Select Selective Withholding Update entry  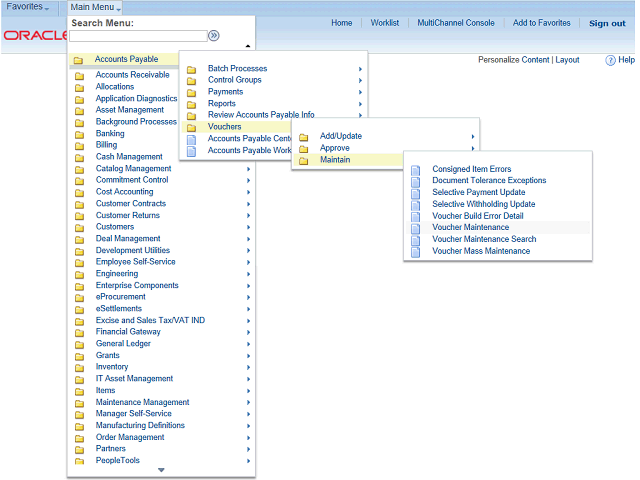484,204
